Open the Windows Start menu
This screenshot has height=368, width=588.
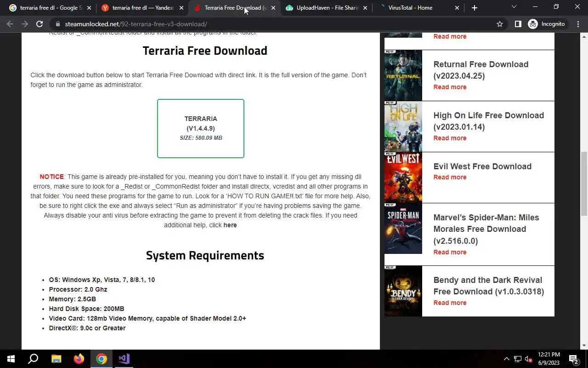pyautogui.click(x=11, y=359)
